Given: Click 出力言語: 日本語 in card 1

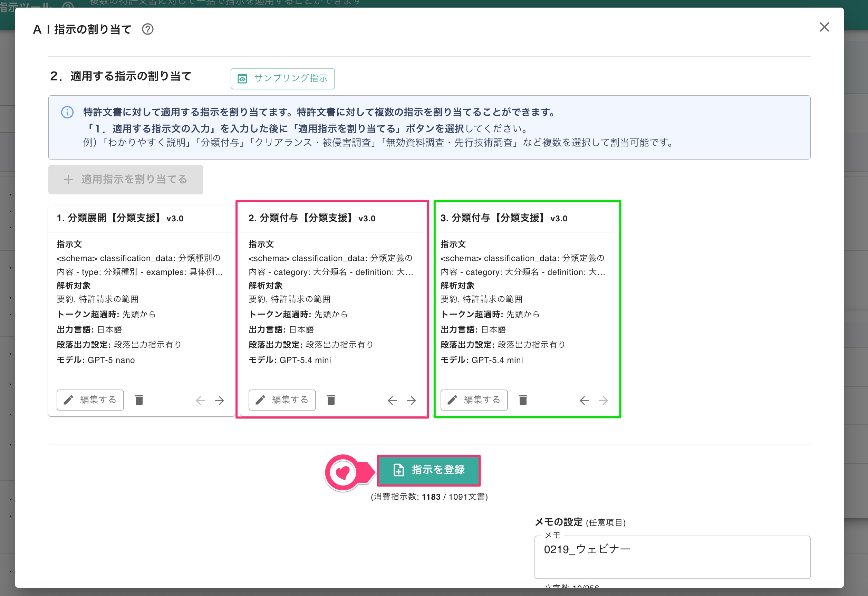Looking at the screenshot, I should [89, 329].
